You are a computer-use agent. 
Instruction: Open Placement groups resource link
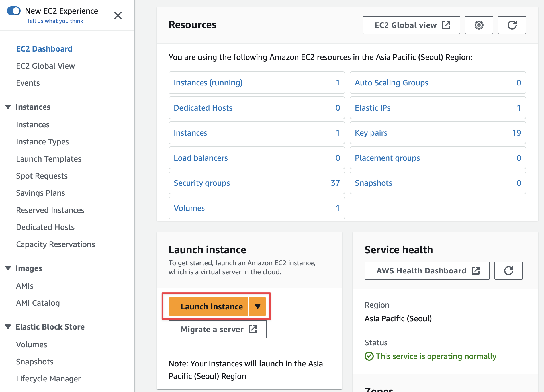point(387,158)
